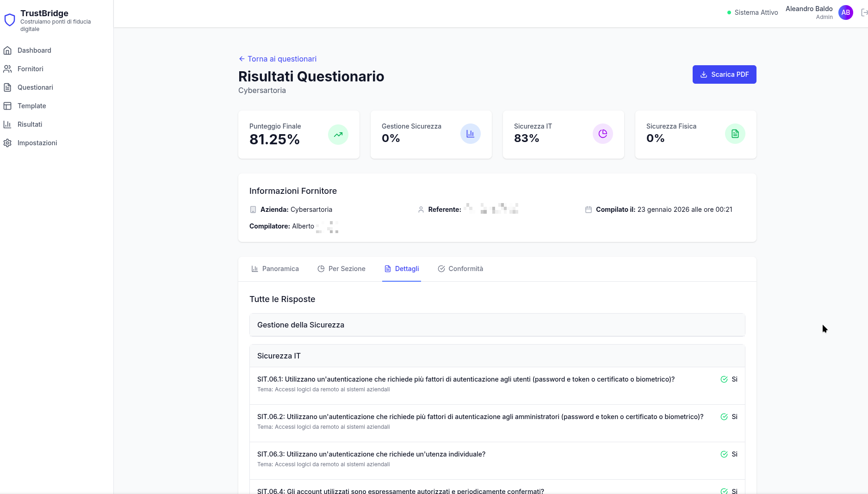
Task: Click the pie chart icon on Sicurezza IT
Action: pos(602,134)
